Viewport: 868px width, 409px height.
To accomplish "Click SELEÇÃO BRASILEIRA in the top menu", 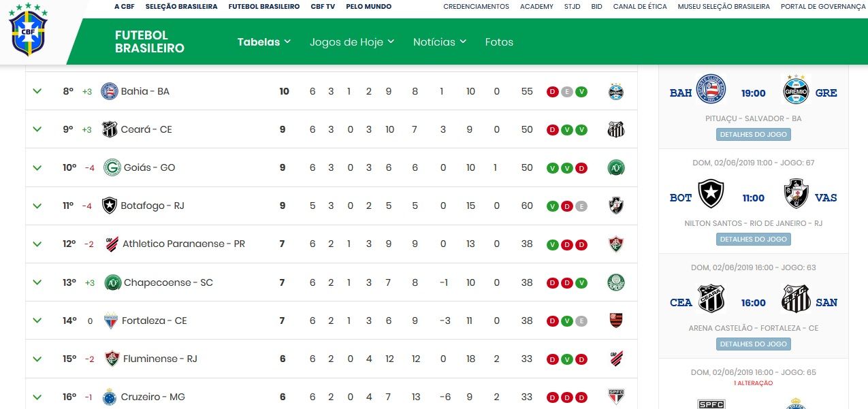I will click(x=180, y=6).
